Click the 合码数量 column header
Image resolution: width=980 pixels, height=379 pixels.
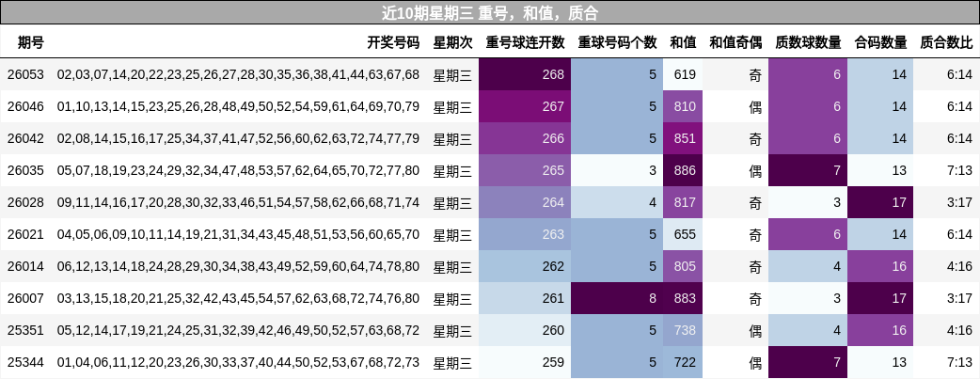click(880, 42)
